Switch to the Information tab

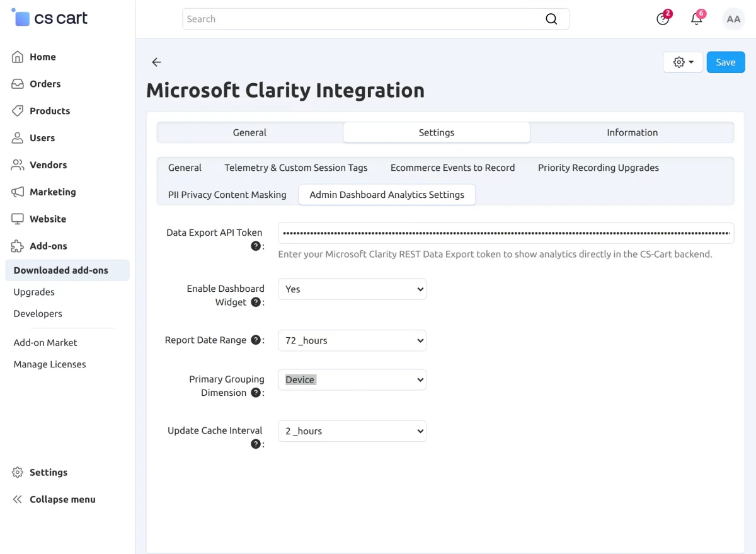(632, 132)
